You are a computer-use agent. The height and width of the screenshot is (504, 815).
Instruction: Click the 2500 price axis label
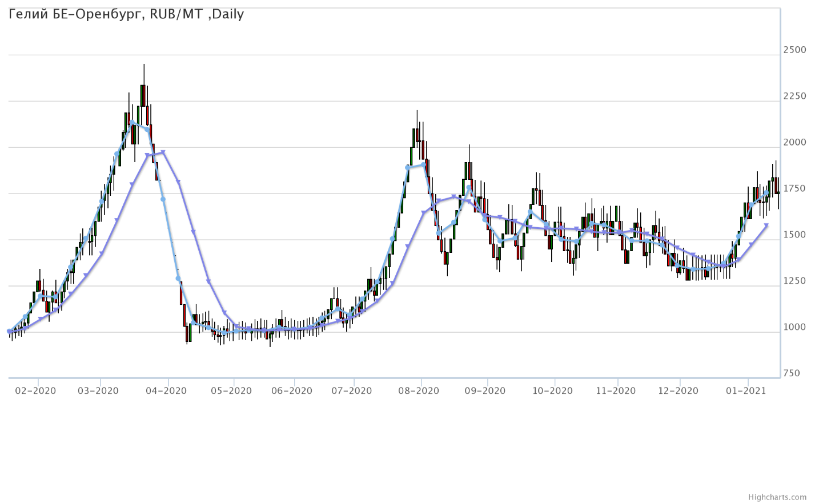(794, 50)
